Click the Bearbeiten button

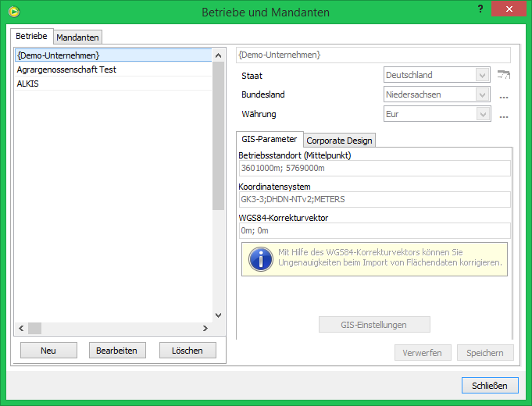(117, 351)
